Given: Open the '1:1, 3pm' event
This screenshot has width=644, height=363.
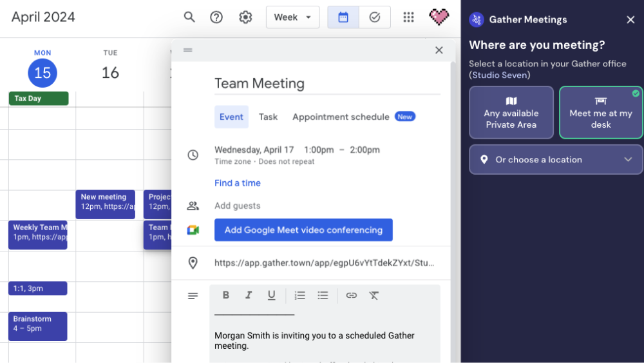Looking at the screenshot, I should tap(38, 288).
